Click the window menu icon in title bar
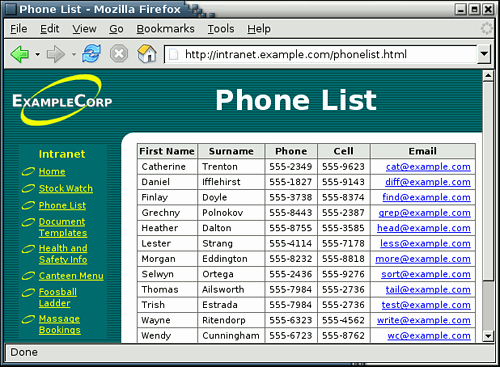 coord(11,9)
